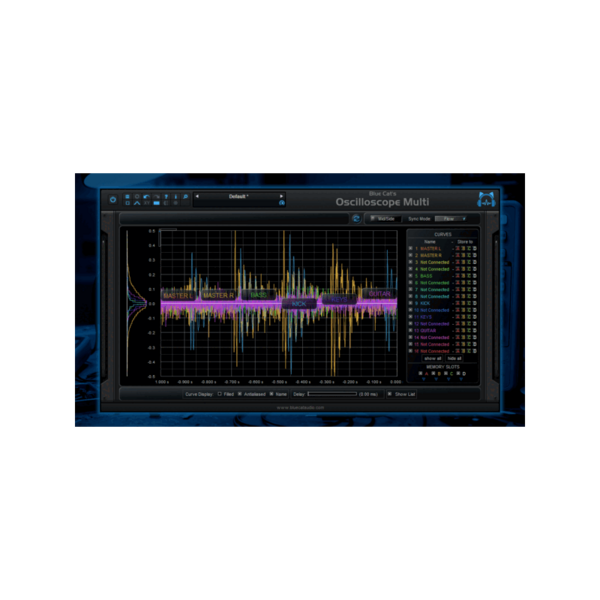Store BASS curve to slot C
Image resolution: width=600 pixels, height=600 pixels.
469,276
